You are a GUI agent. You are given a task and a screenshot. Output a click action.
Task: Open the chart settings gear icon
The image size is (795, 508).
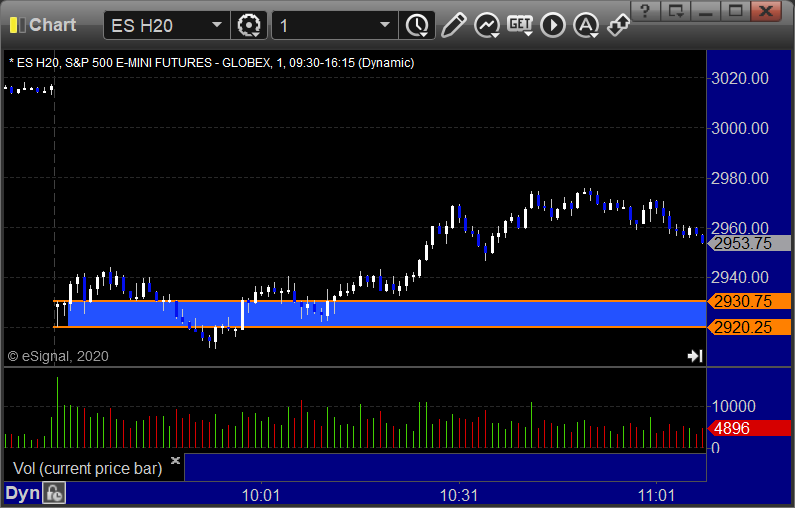coord(249,25)
